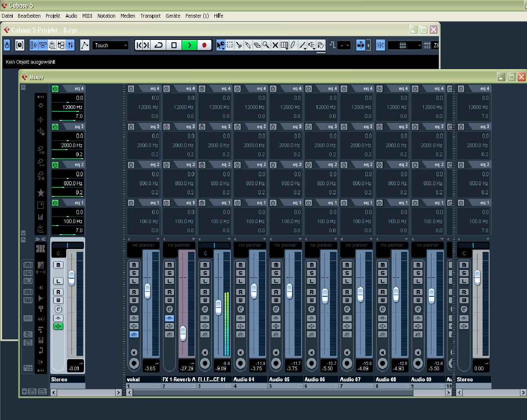Stop playback in transport
The height and width of the screenshot is (420, 527).
coord(174,45)
